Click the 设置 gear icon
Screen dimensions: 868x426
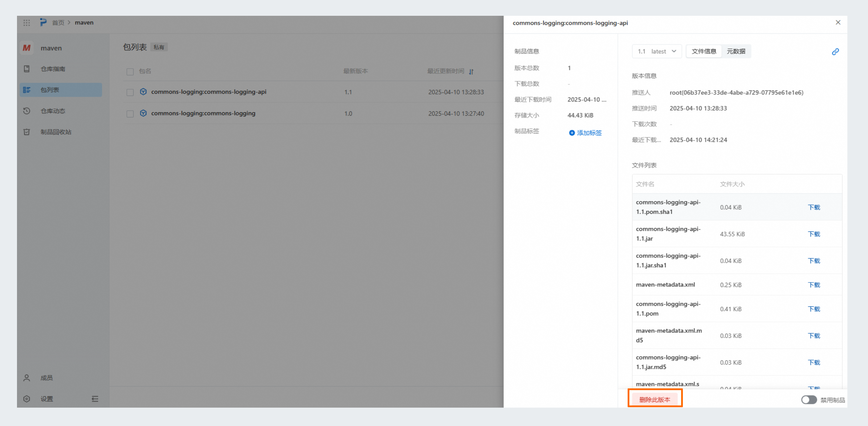tap(27, 399)
